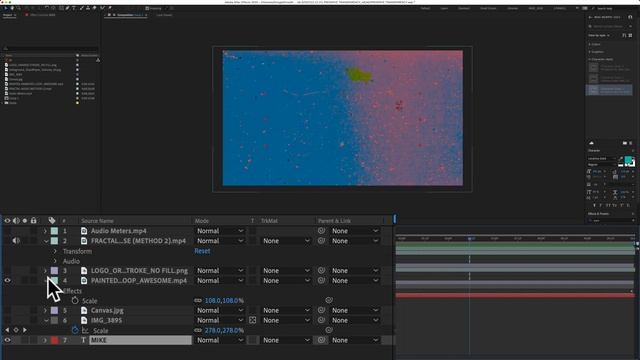Image resolution: width=640 pixels, height=360 pixels.
Task: Switch to the Project panel tab
Action: click(7, 15)
